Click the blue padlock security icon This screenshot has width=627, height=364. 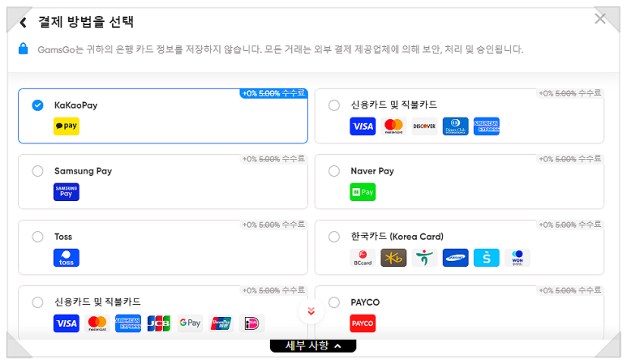[x=24, y=49]
